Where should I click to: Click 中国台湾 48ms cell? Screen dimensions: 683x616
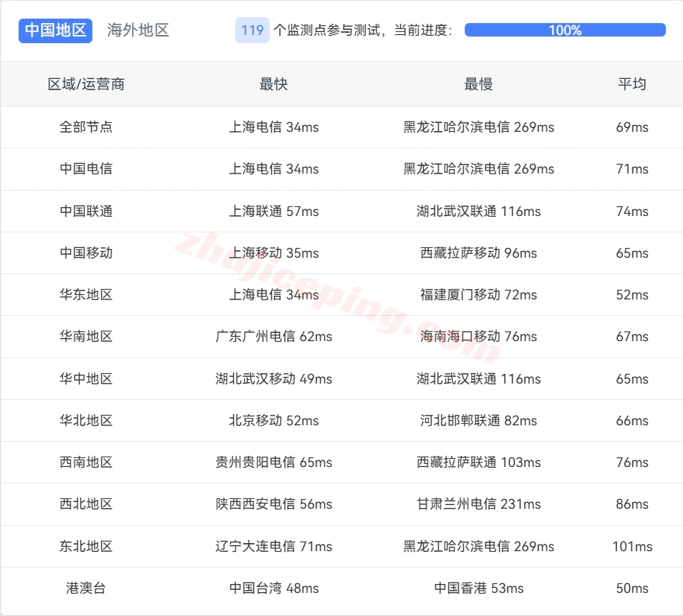(273, 588)
